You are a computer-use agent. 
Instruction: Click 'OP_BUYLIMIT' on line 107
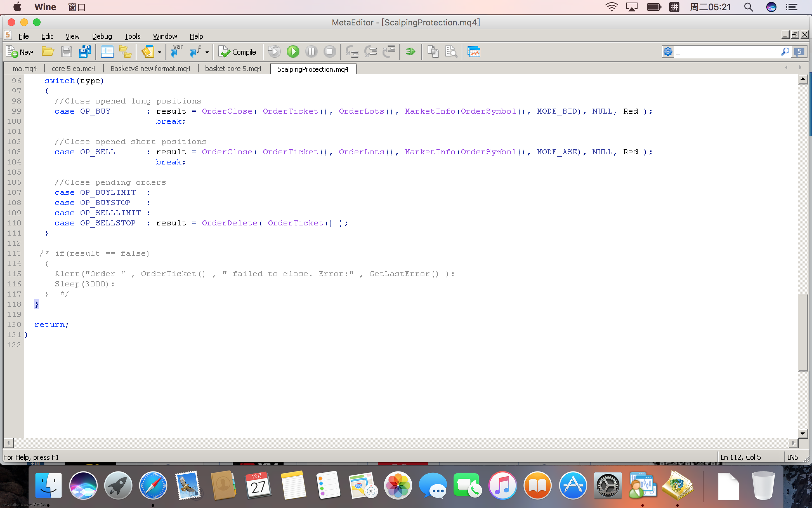(108, 192)
